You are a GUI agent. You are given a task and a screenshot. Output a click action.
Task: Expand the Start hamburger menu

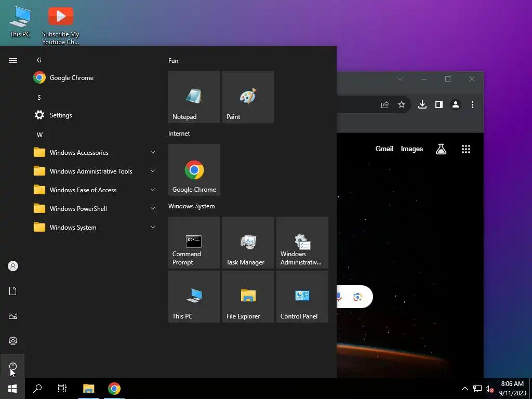(x=12, y=60)
